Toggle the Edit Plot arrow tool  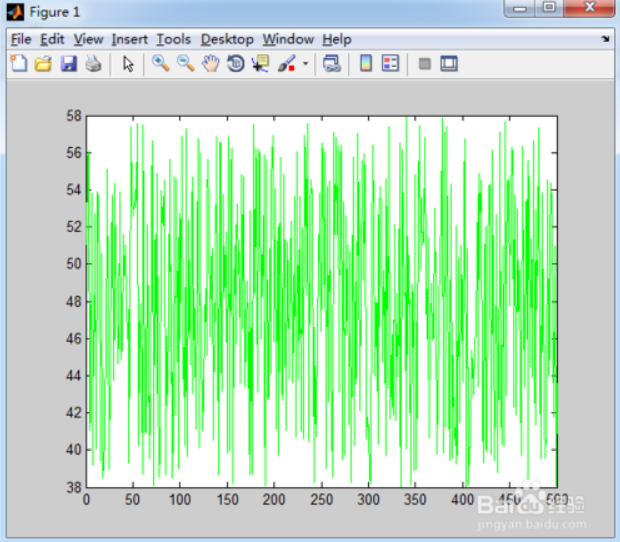128,64
